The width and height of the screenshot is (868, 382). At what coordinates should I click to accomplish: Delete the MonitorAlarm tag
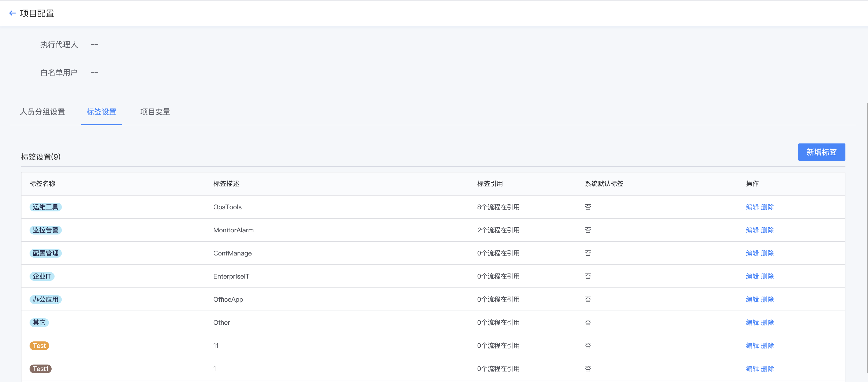click(767, 230)
